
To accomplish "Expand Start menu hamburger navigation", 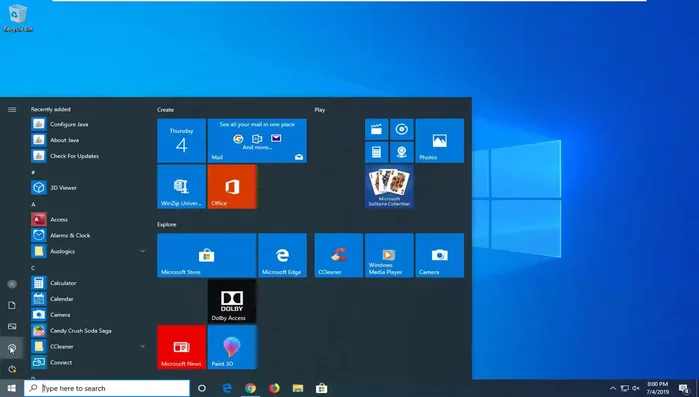I will (12, 109).
